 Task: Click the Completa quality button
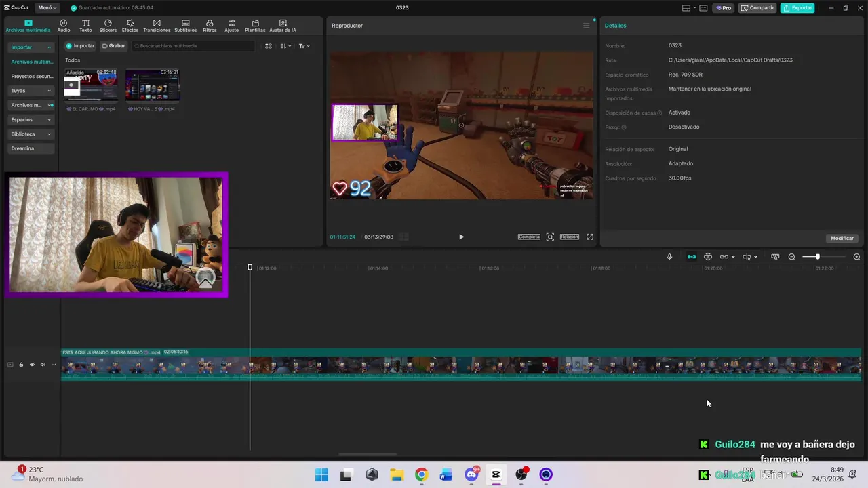click(x=529, y=237)
